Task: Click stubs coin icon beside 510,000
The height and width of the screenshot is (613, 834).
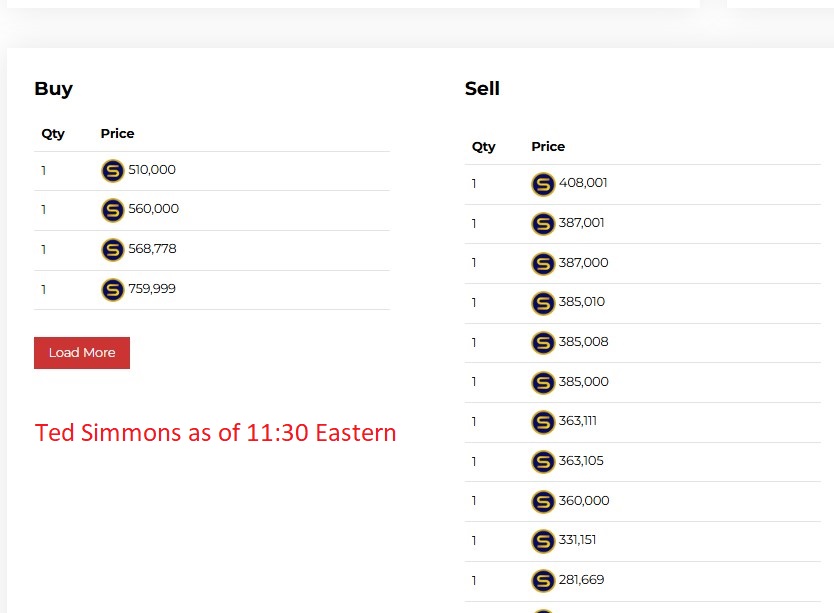Action: [113, 171]
